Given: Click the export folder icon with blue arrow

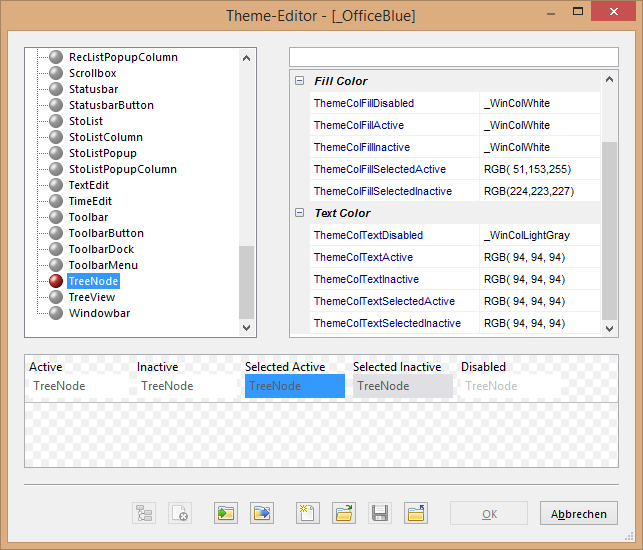Looking at the screenshot, I should [262, 513].
